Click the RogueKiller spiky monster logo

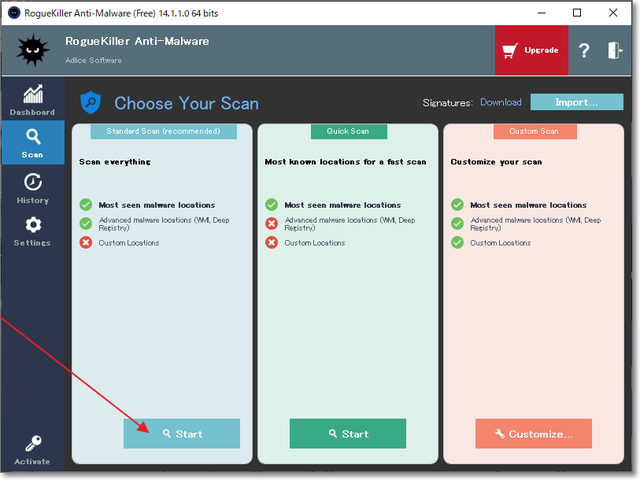click(x=33, y=49)
